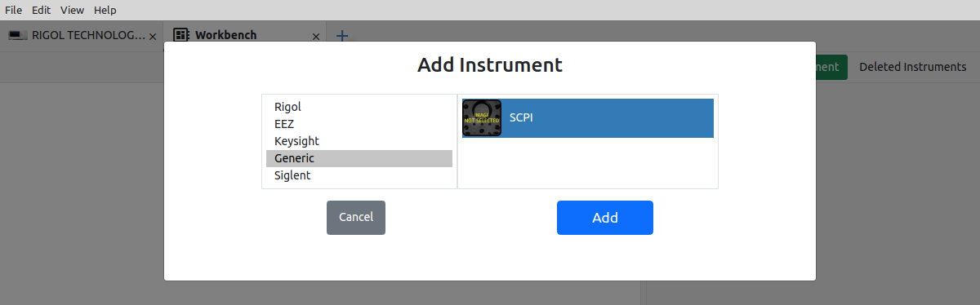Viewport: 980px width, 305px height.
Task: Open the File menu
Action: pos(14,10)
